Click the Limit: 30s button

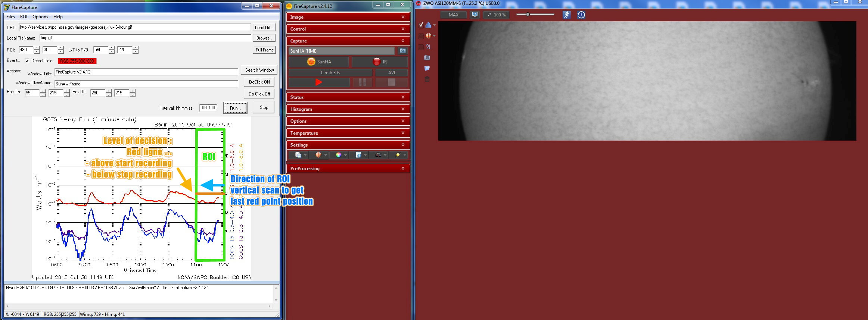330,72
